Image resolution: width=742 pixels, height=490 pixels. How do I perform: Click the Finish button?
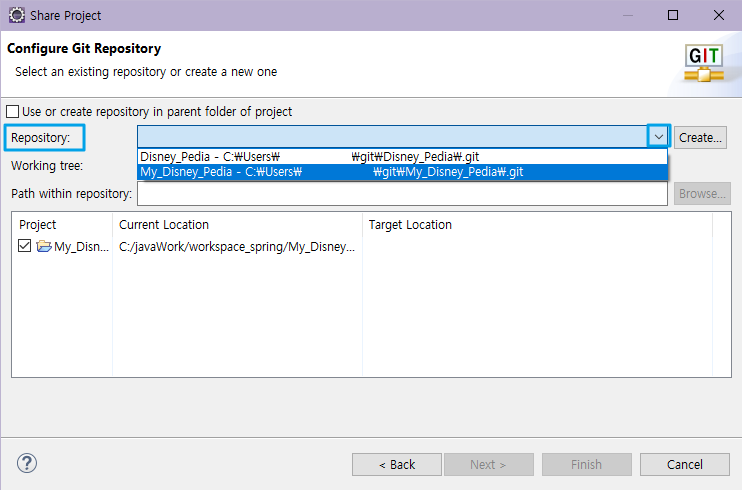point(586,464)
